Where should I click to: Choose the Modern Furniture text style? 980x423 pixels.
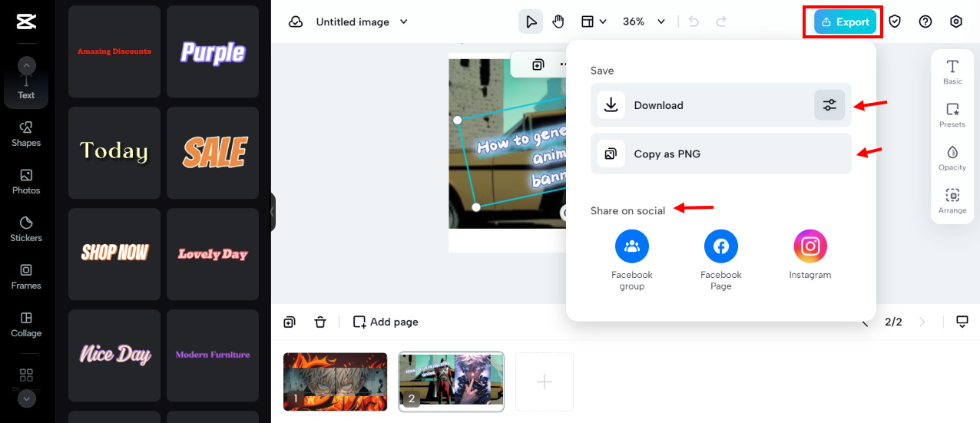click(x=213, y=355)
